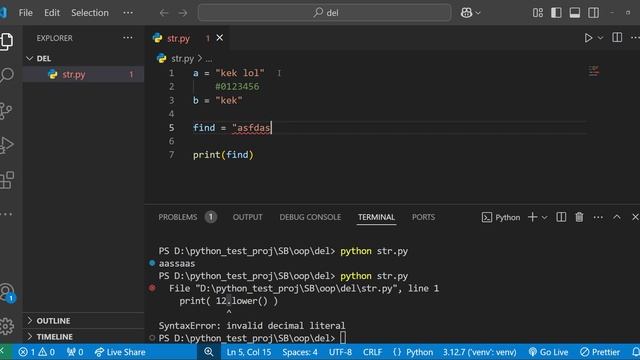Collapse the DEL folder section
640x360 pixels.
pos(83,58)
